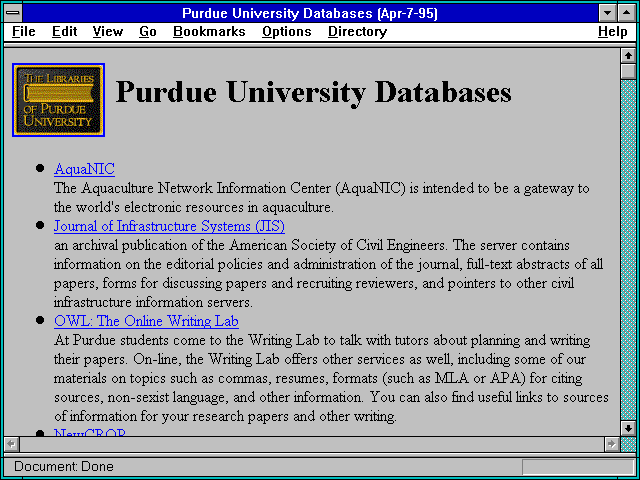Click the Purdue University Databases page heading
The width and height of the screenshot is (640, 480).
click(313, 93)
